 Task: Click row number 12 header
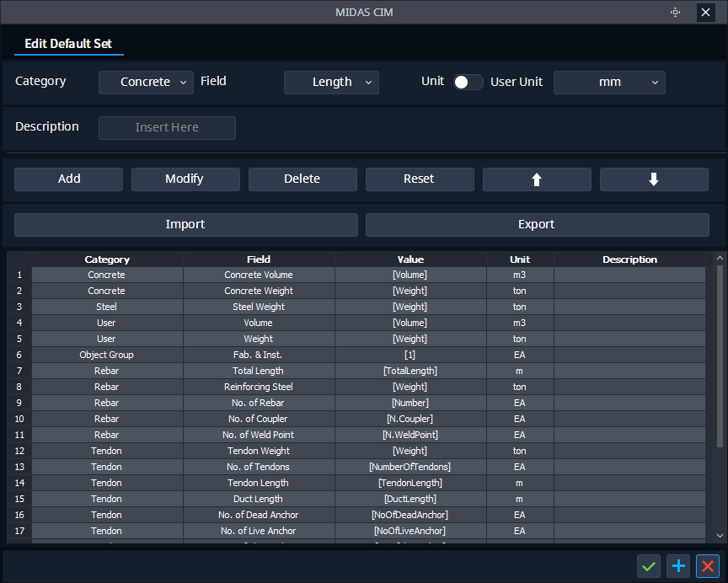[19, 452]
